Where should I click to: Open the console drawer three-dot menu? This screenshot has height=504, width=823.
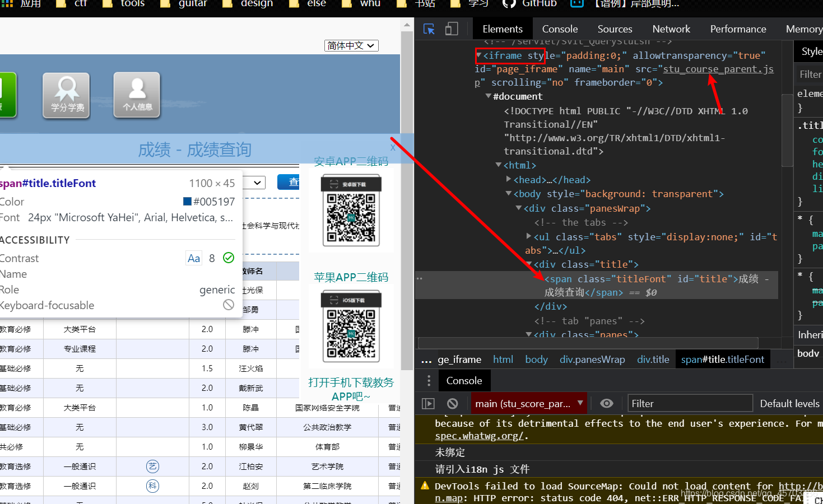[429, 381]
